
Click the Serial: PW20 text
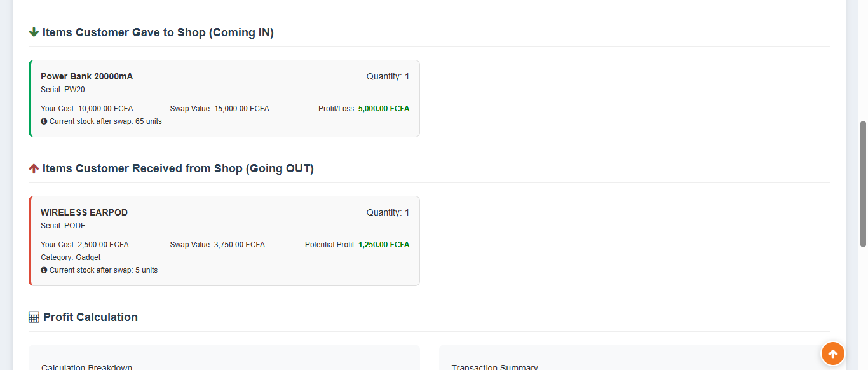pos(63,90)
